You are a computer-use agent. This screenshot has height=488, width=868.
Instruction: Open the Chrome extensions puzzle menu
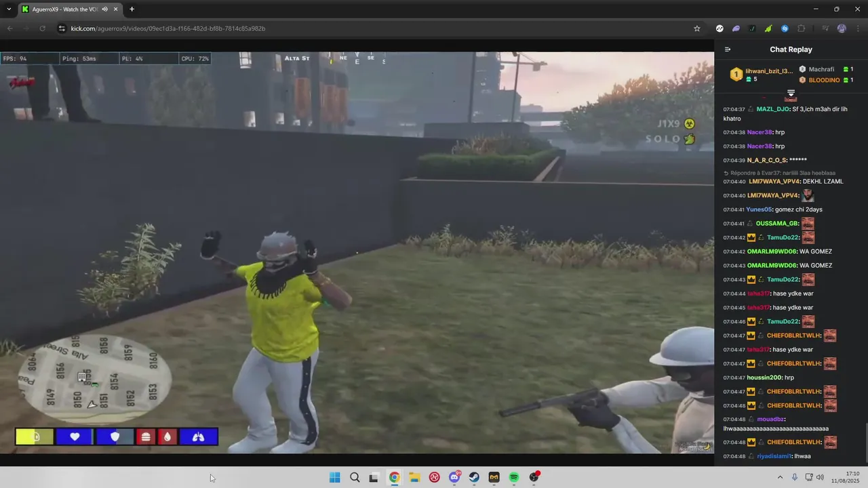[802, 28]
